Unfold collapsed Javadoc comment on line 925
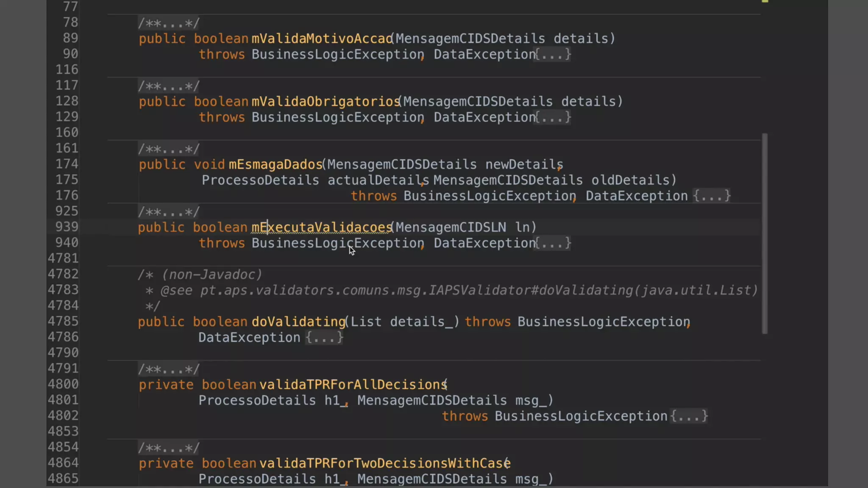Screen dimensions: 868x488 click(x=169, y=211)
